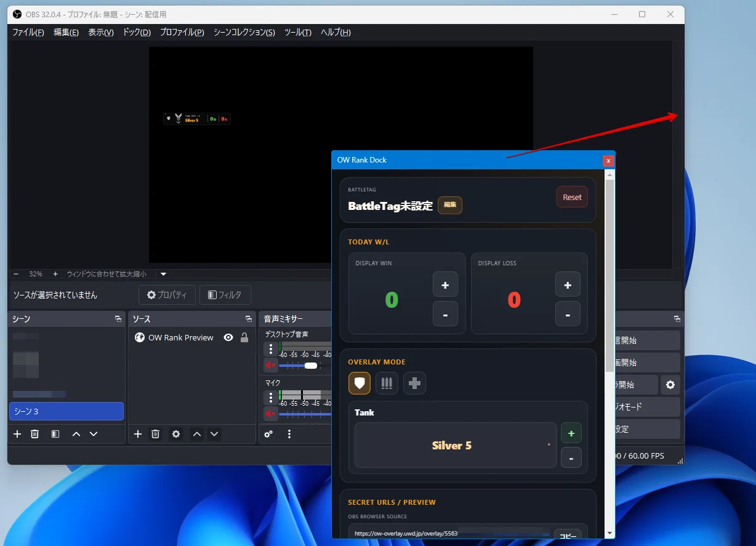Select Support cross overlay mode
The width and height of the screenshot is (756, 546).
tap(414, 383)
